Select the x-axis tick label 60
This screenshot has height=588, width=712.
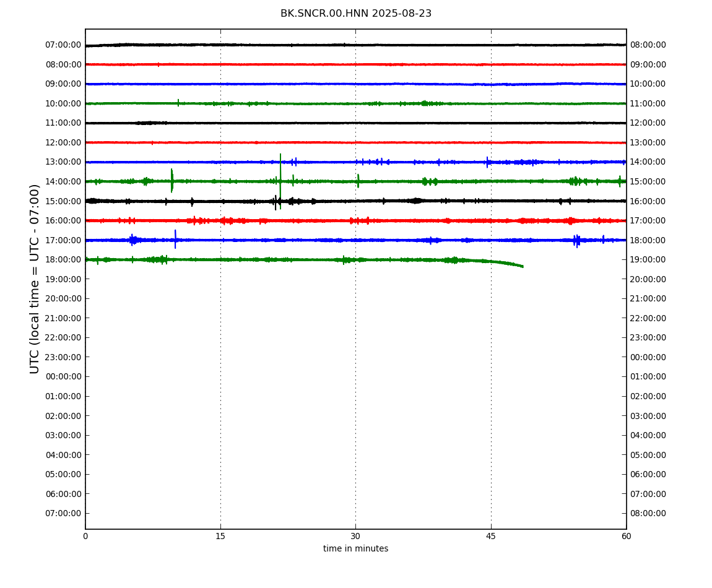click(x=626, y=536)
